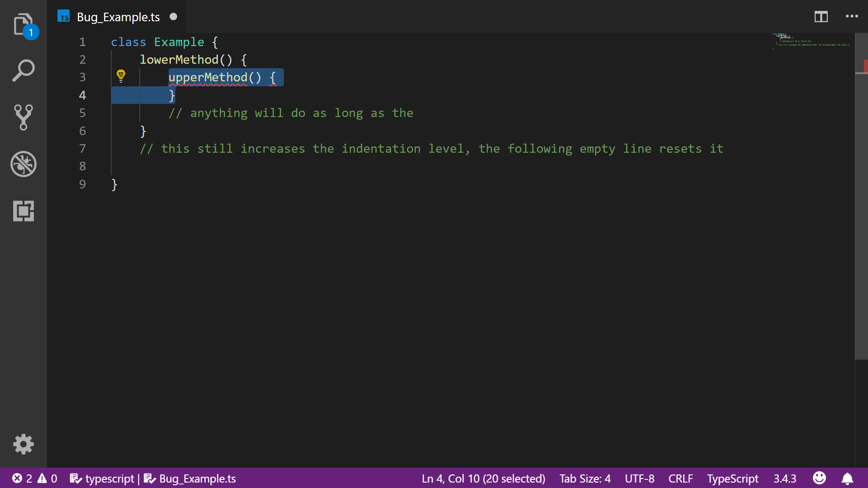
Task: Open the Debug view icon
Action: (x=23, y=164)
